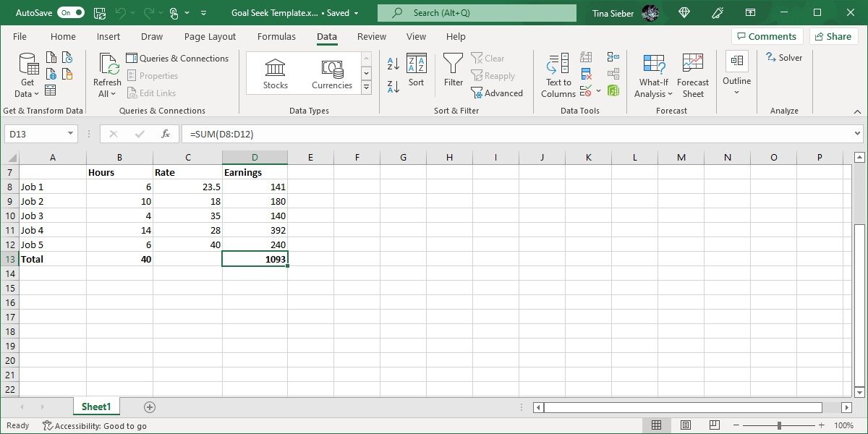Open the Solver add-in

[x=784, y=57]
